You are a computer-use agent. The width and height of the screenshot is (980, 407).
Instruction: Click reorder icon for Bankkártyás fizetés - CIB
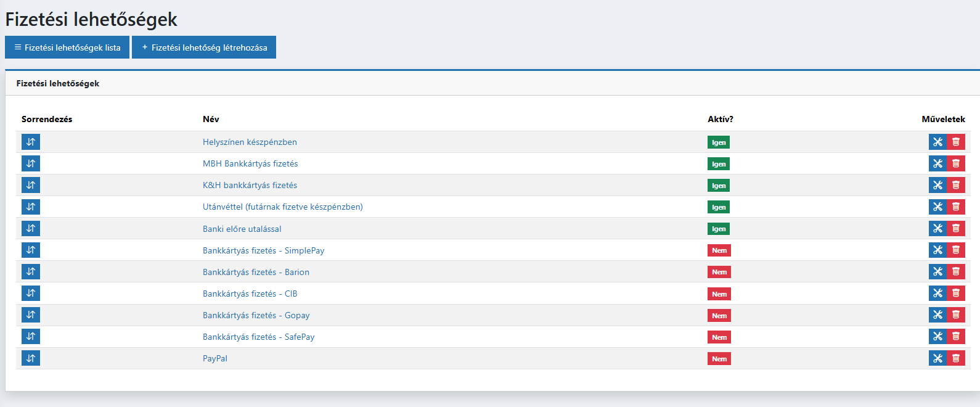[31, 294]
